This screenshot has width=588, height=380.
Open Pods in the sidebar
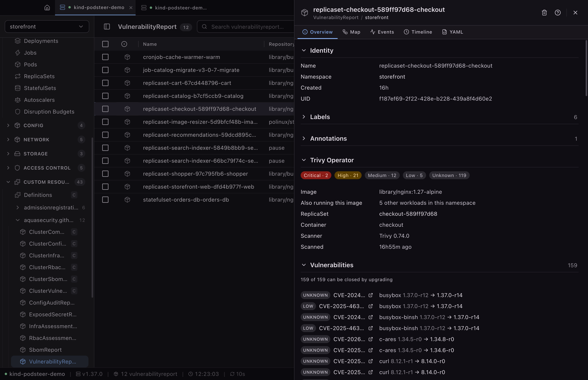30,65
